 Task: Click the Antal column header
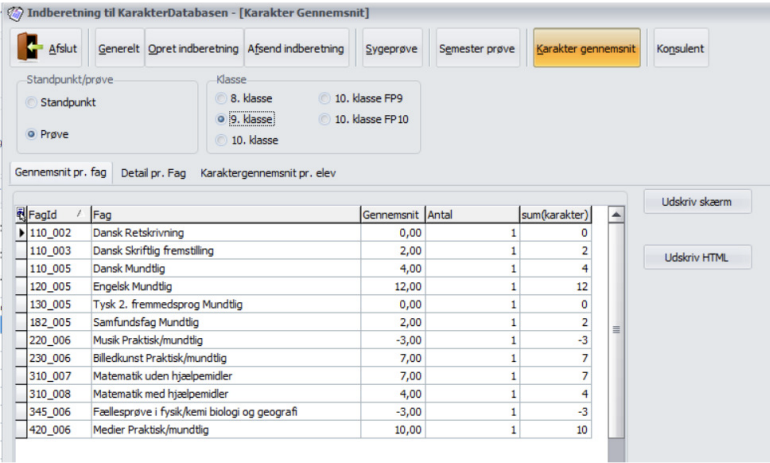click(472, 215)
